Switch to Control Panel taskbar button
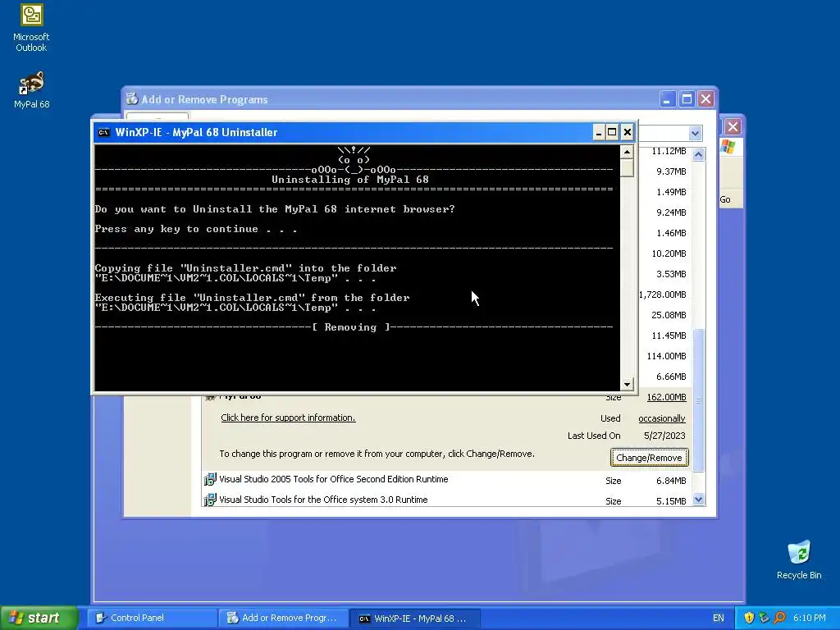 [x=152, y=618]
